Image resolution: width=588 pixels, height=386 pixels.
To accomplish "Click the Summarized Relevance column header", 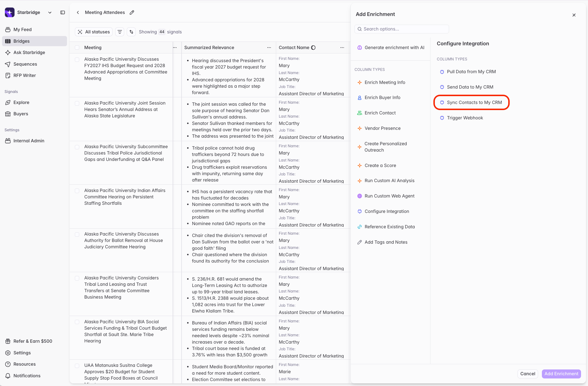I will coord(209,48).
